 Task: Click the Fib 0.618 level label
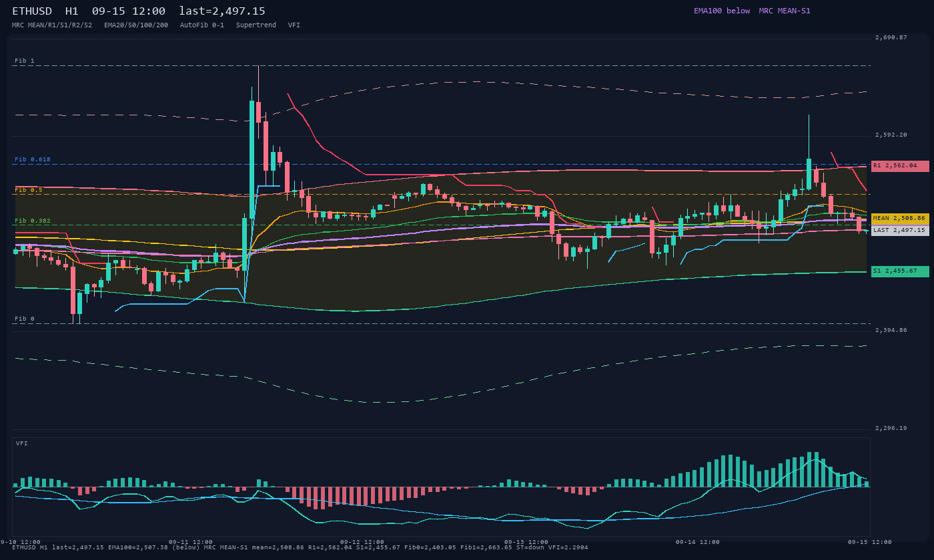point(33,159)
